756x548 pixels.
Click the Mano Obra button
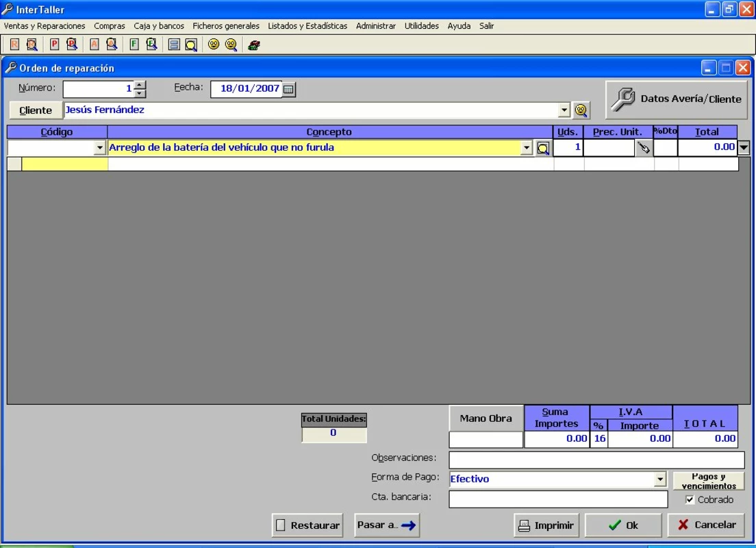486,419
